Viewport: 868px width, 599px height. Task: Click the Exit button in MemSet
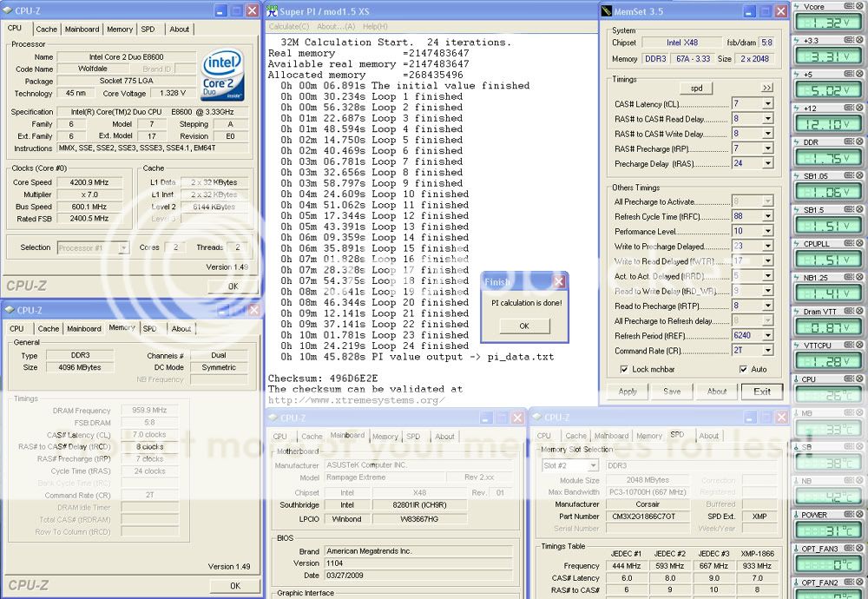pyautogui.click(x=762, y=392)
